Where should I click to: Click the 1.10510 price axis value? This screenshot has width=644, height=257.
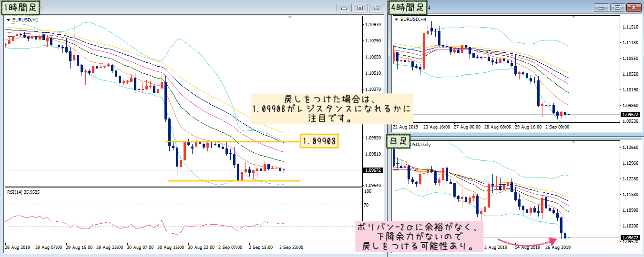[372, 73]
